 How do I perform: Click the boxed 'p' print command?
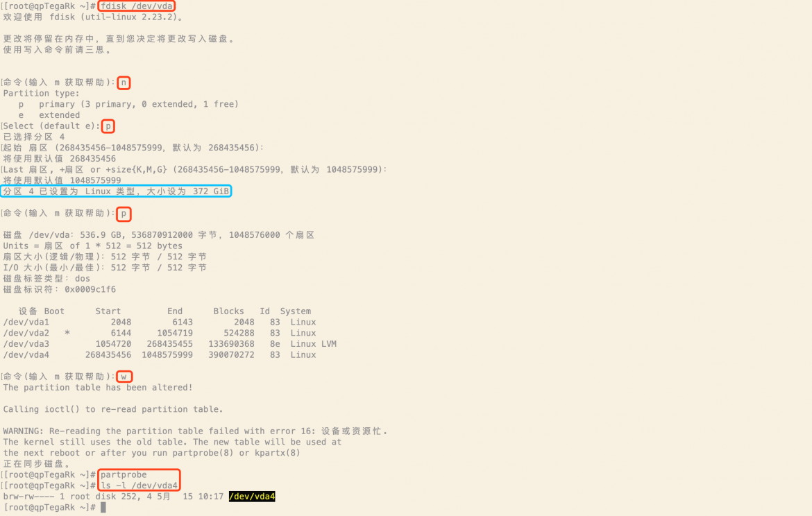coord(124,213)
